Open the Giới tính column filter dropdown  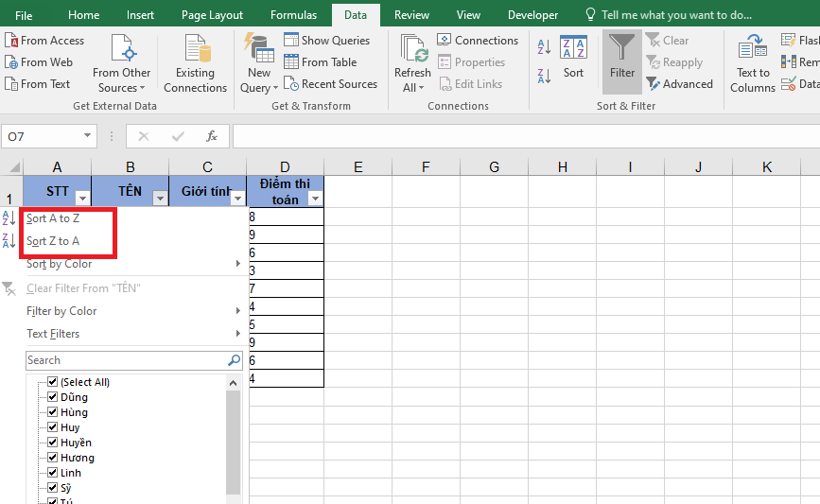click(238, 199)
